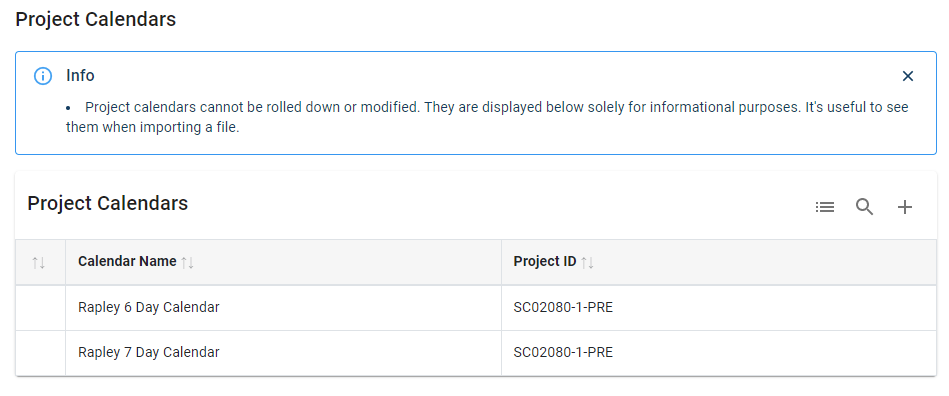Viewport: 949px width, 396px height.
Task: Click the Project Calendars table panel title
Action: (108, 203)
